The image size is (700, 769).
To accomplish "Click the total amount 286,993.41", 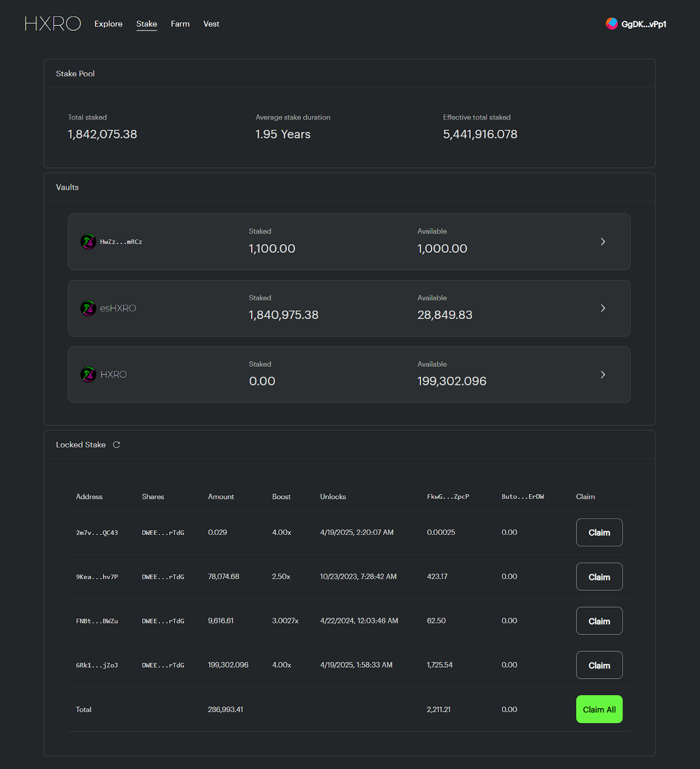I will tap(225, 709).
